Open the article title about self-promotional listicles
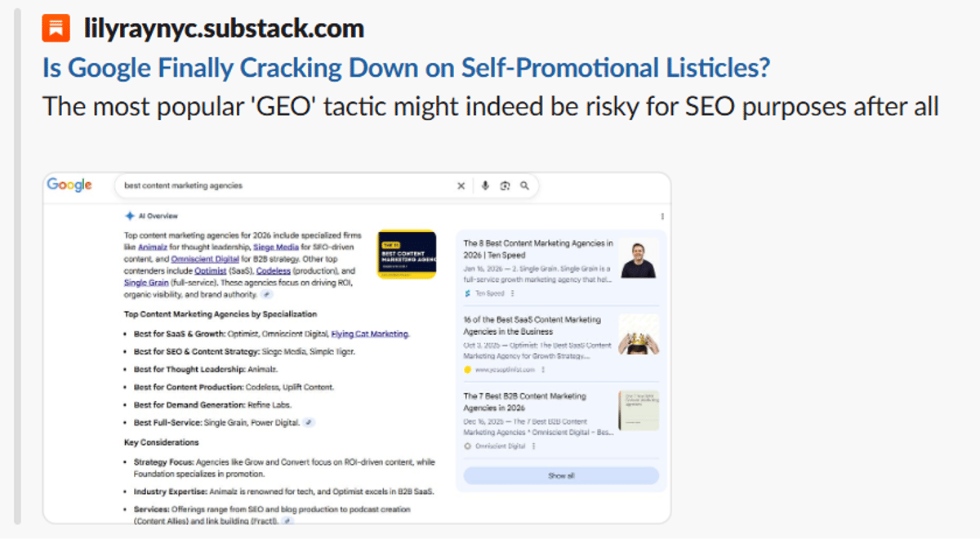 406,68
